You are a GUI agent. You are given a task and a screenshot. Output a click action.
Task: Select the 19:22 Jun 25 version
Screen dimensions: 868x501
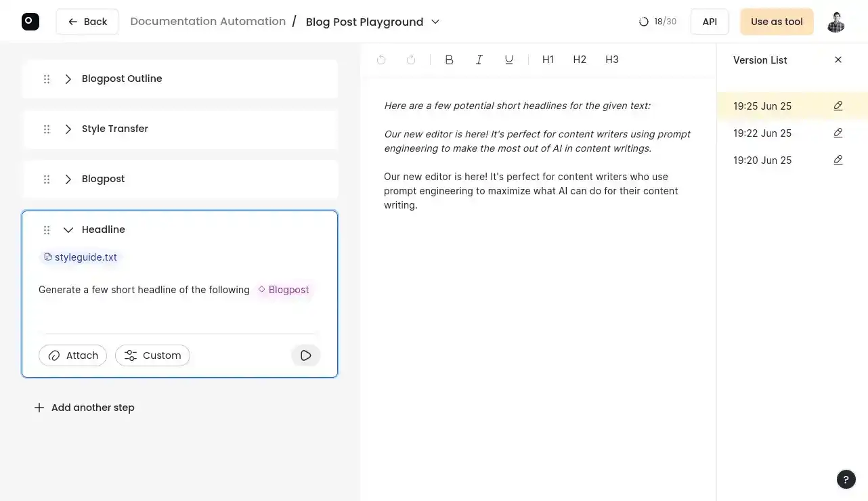(x=762, y=133)
